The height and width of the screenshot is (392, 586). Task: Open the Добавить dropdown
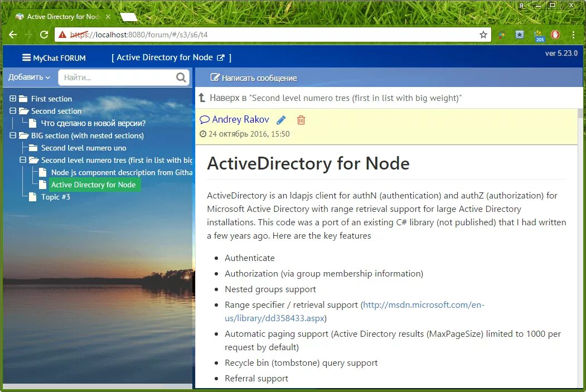pyautogui.click(x=29, y=78)
